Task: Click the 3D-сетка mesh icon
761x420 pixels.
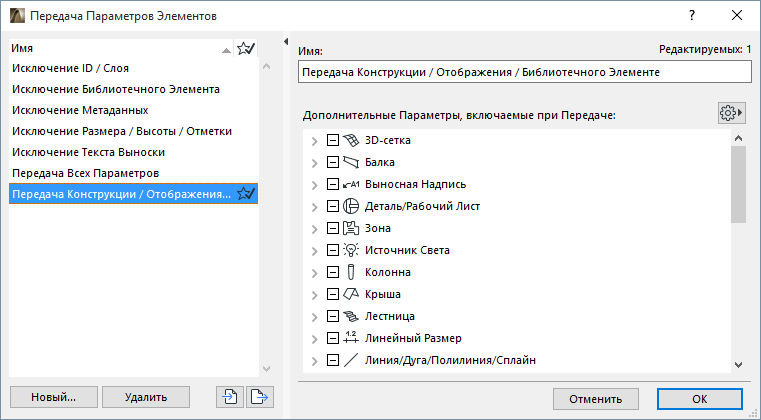Action: pos(350,140)
